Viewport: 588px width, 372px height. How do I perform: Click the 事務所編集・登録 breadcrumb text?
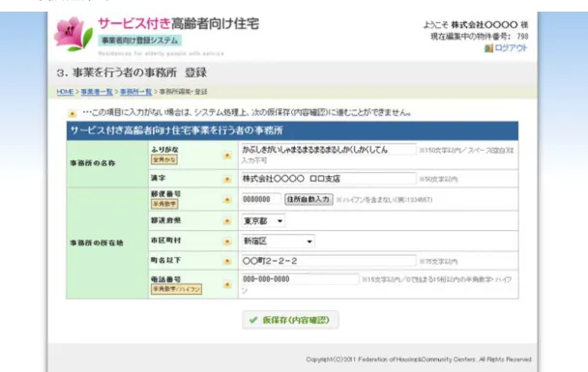pos(184,92)
